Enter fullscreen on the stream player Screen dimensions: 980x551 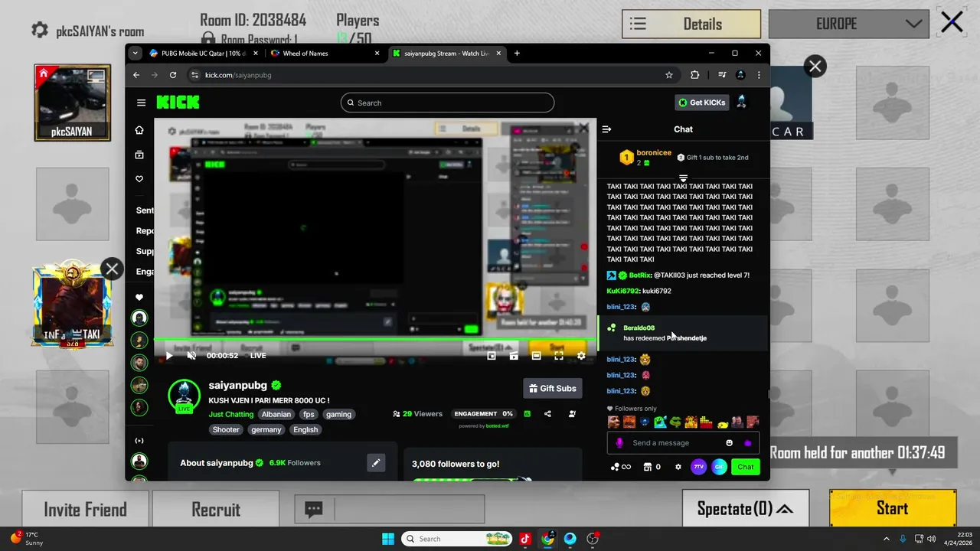point(559,355)
